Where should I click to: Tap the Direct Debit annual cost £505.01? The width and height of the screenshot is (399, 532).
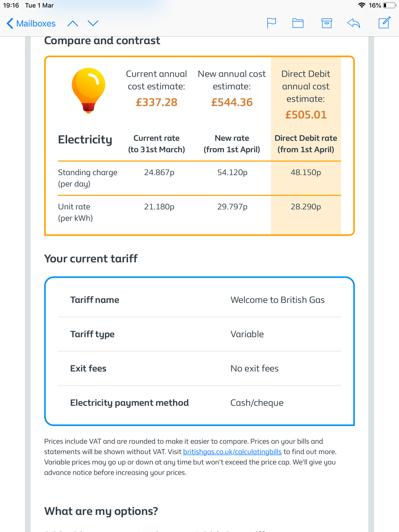tap(306, 115)
